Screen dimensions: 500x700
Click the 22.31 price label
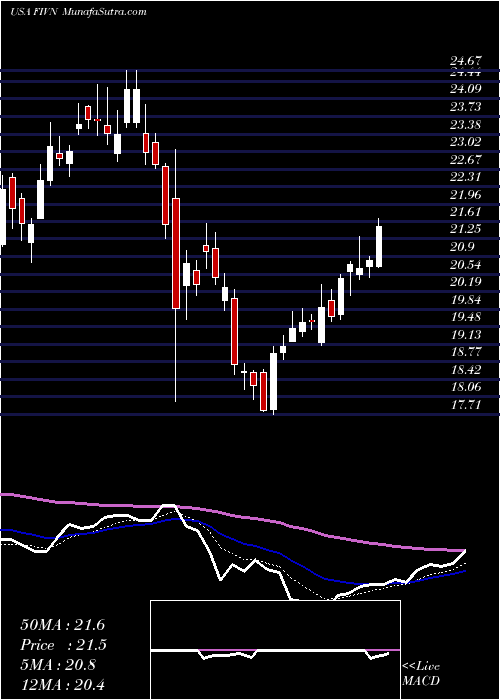[x=466, y=177]
